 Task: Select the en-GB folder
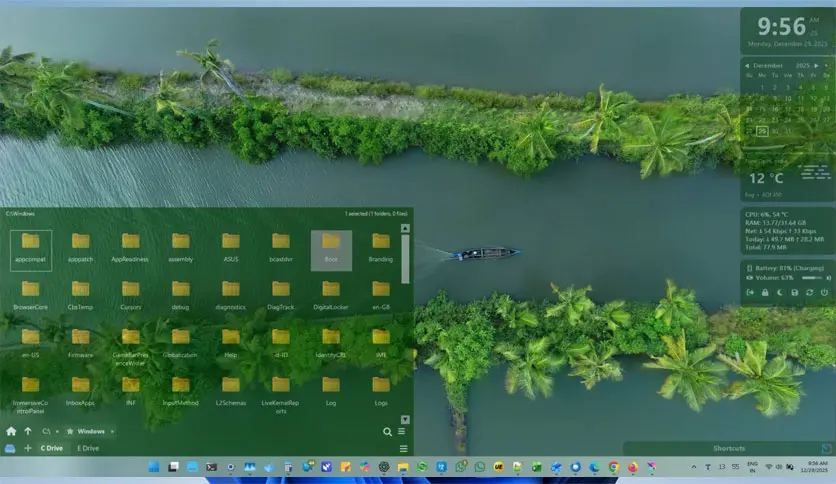pyautogui.click(x=381, y=296)
